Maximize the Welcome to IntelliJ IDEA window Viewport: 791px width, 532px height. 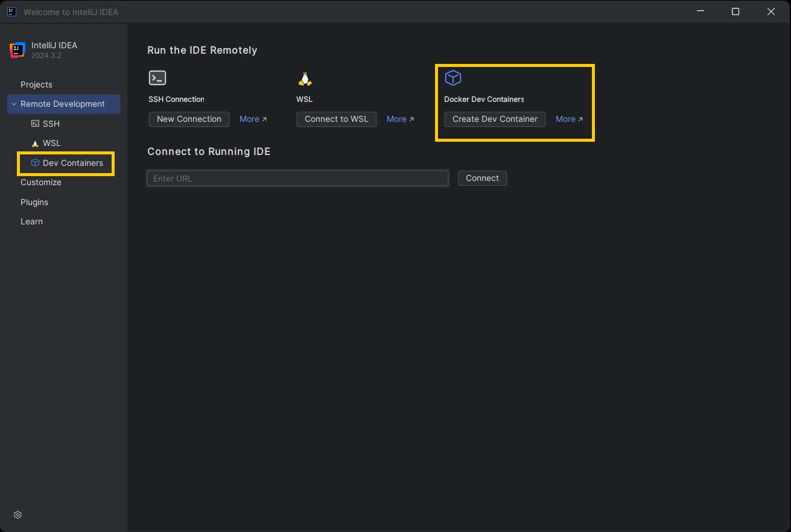pyautogui.click(x=735, y=11)
